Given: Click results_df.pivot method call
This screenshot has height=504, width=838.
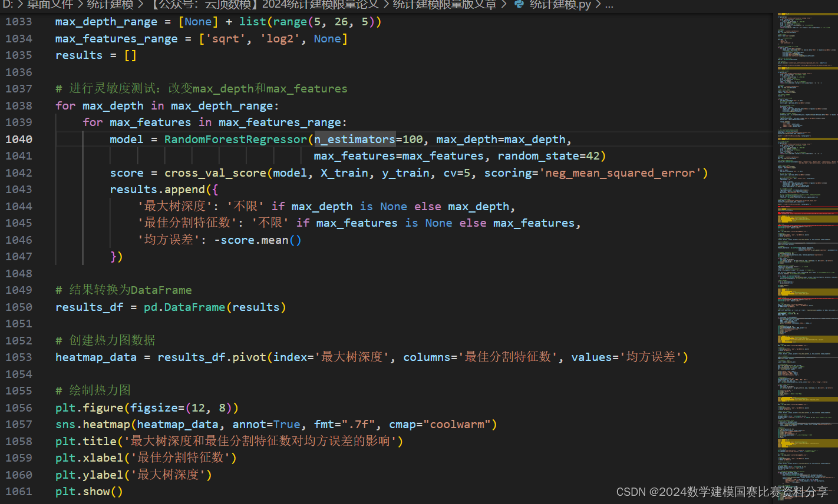Looking at the screenshot, I should pos(212,357).
